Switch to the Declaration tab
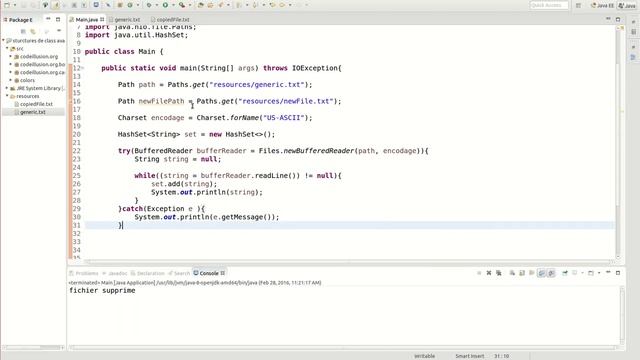 pos(148,273)
